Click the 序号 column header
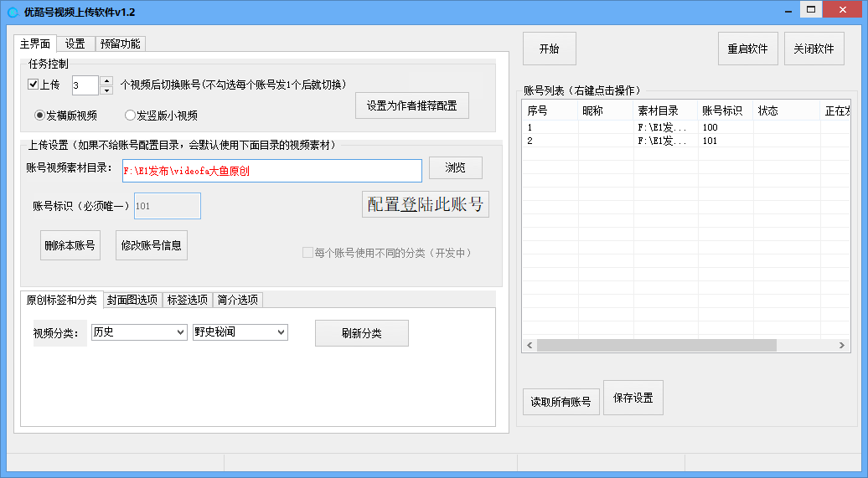868x478 pixels. click(x=550, y=111)
